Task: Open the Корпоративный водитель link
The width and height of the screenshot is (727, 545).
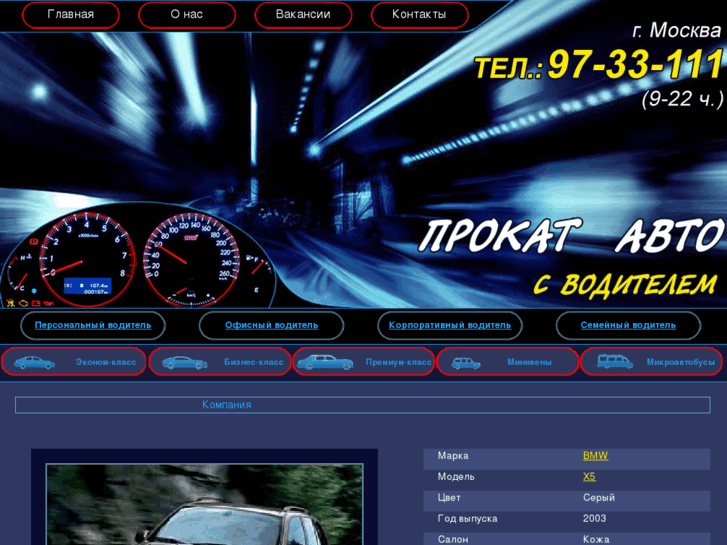Action: click(450, 325)
